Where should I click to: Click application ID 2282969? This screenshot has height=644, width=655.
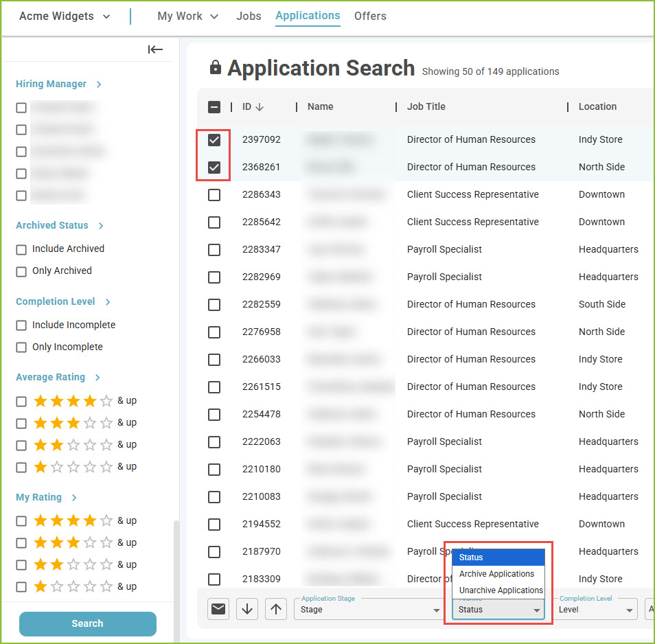(261, 277)
